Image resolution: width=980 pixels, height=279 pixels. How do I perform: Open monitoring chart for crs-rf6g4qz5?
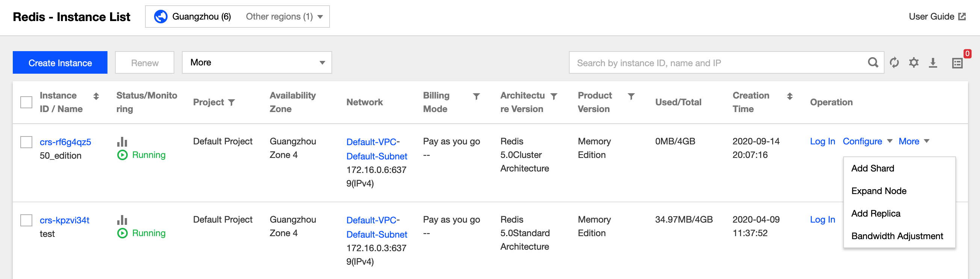(x=122, y=142)
